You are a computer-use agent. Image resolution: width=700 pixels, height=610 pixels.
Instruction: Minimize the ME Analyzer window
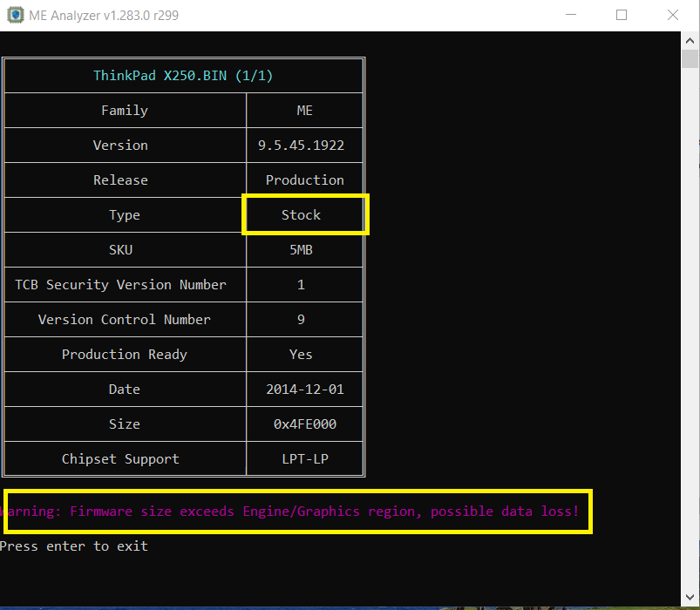[x=570, y=15]
